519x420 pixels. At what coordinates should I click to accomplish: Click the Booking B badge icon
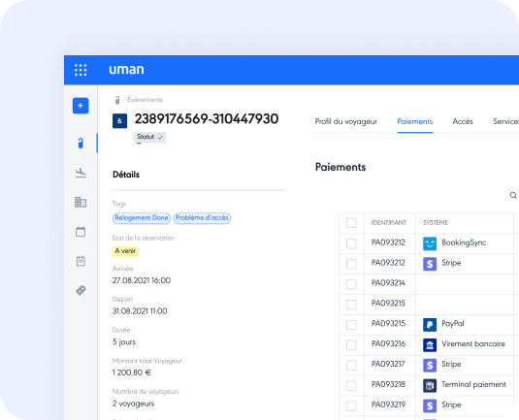click(120, 121)
